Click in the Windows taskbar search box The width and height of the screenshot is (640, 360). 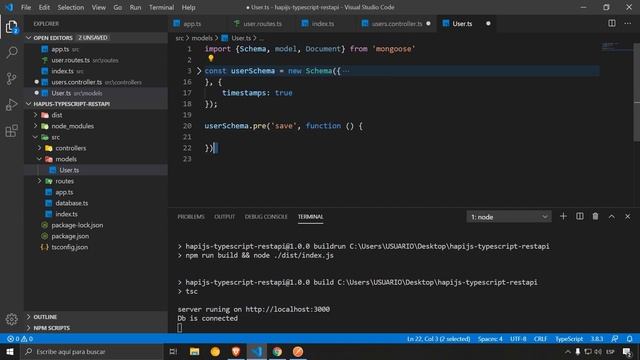pos(92,351)
